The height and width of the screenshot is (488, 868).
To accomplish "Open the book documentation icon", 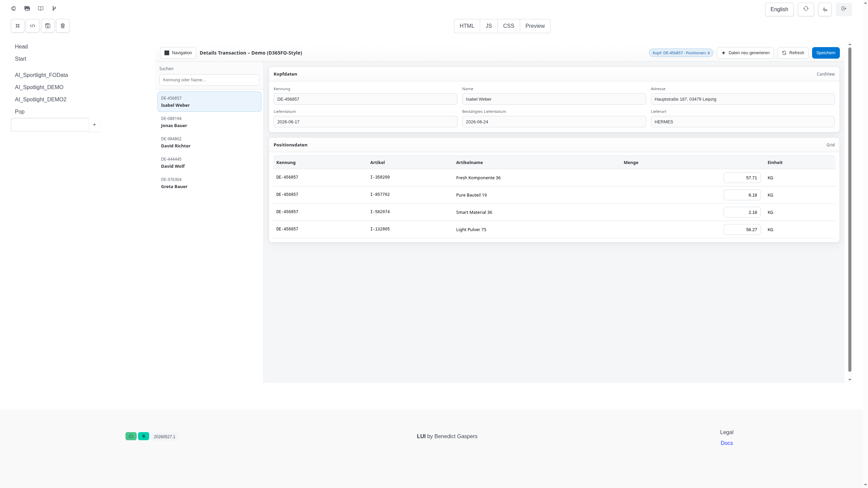I will tap(41, 8).
